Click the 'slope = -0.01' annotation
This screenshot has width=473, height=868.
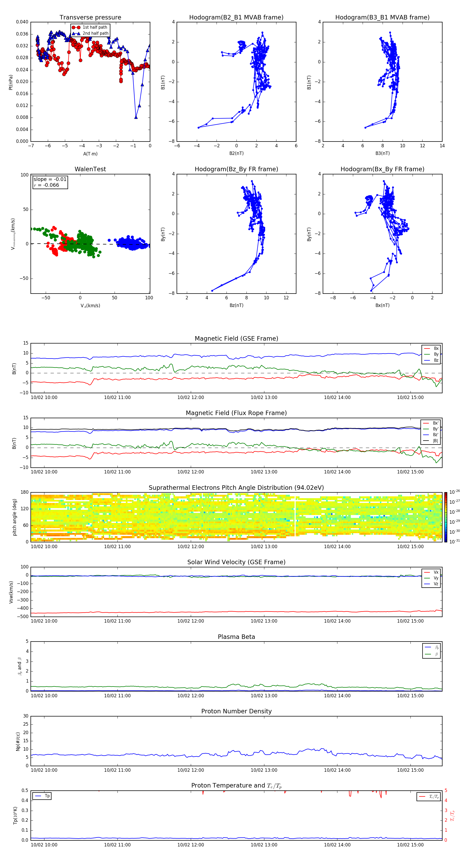50,179
